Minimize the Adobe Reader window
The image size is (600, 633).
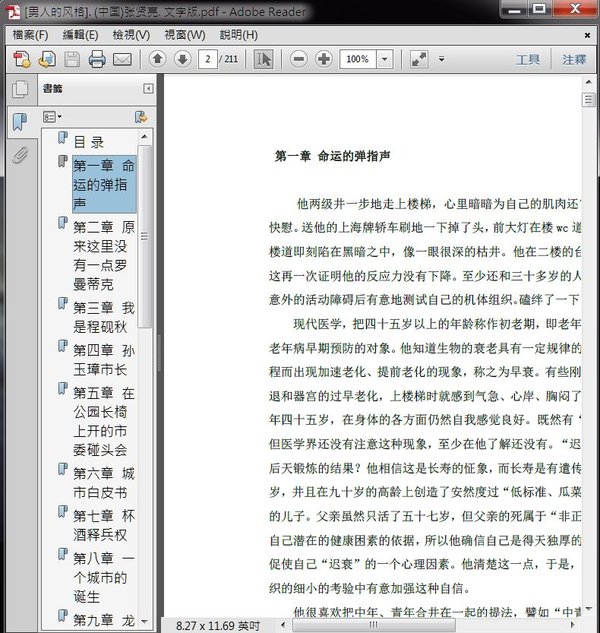pyautogui.click(x=514, y=9)
